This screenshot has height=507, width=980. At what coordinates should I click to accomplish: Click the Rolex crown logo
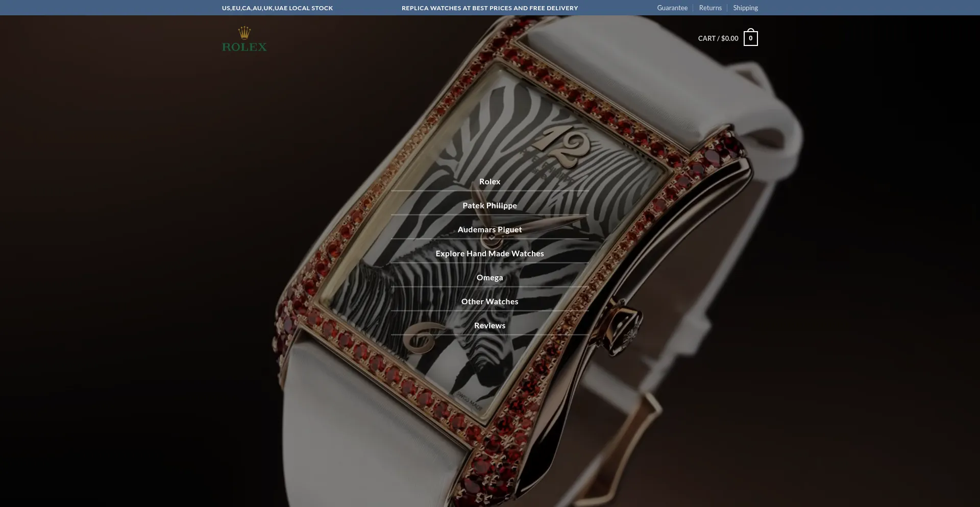click(244, 33)
